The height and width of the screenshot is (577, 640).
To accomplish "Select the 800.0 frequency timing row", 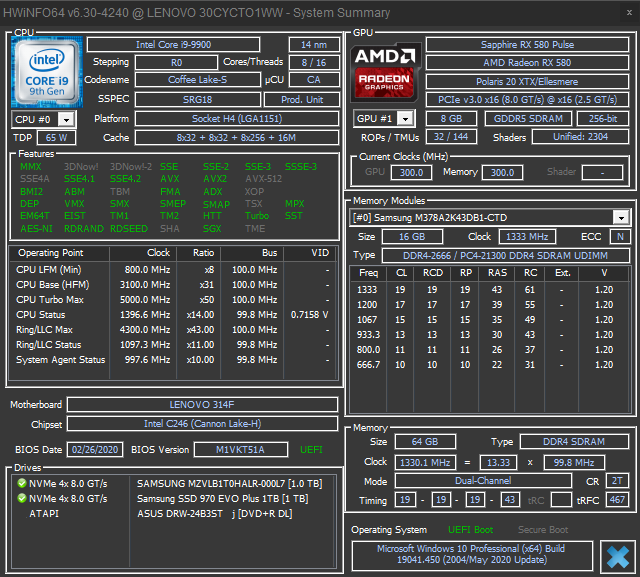I will (489, 350).
